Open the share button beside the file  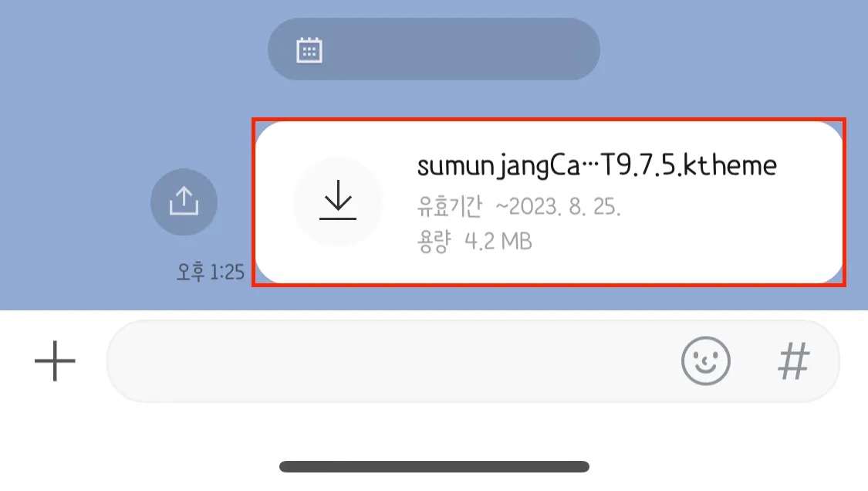(x=184, y=201)
